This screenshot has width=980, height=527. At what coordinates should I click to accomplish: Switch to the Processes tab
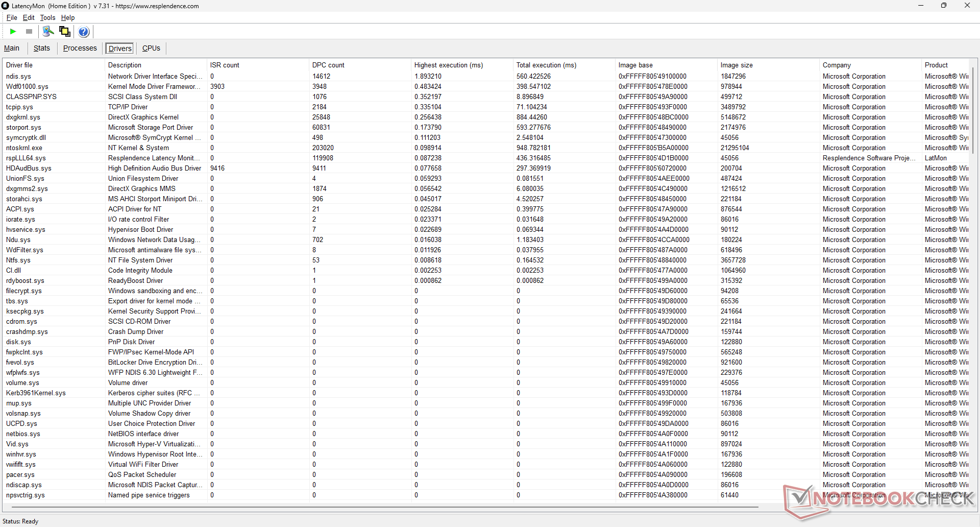pyautogui.click(x=80, y=48)
